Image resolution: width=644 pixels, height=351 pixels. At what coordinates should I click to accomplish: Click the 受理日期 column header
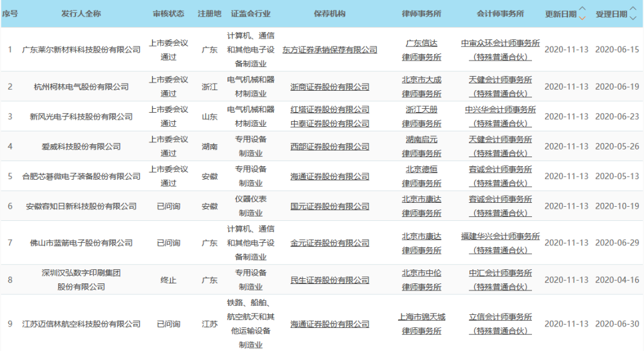coord(611,14)
